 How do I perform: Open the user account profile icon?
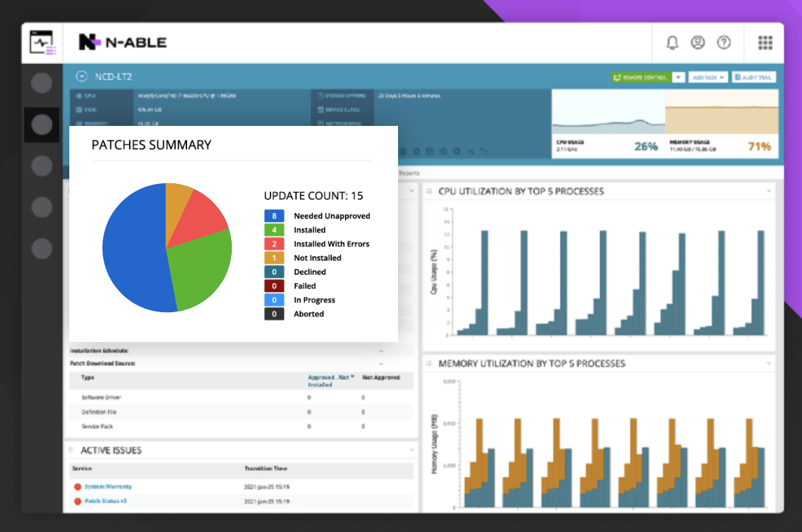pyautogui.click(x=698, y=42)
